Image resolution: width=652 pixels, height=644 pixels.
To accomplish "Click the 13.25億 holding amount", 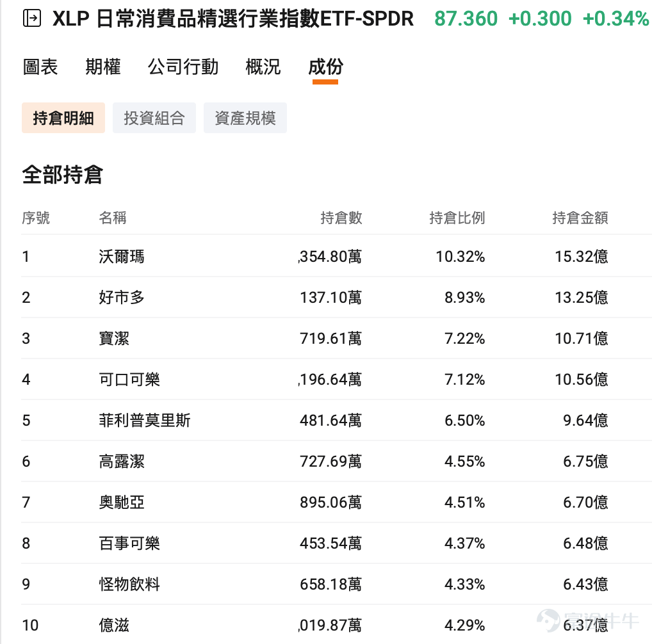I will (582, 298).
